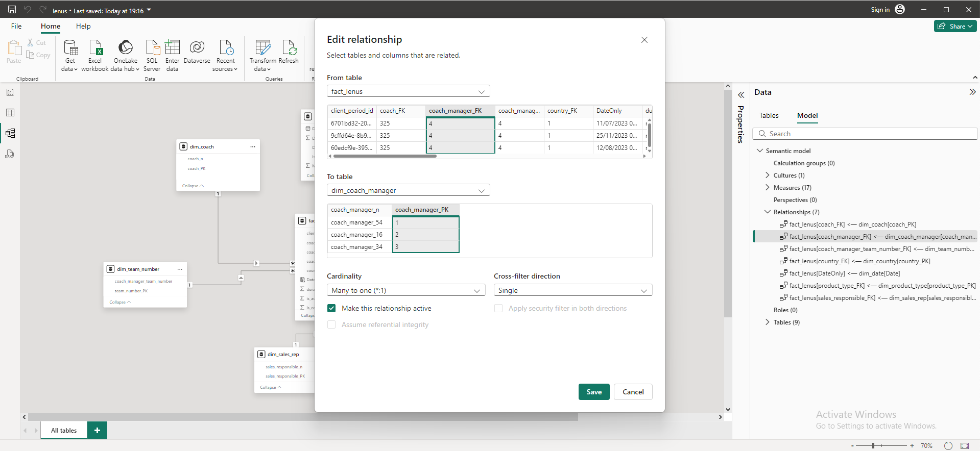The width and height of the screenshot is (980, 451).
Task: Select the Home ribbon tab
Action: [51, 26]
